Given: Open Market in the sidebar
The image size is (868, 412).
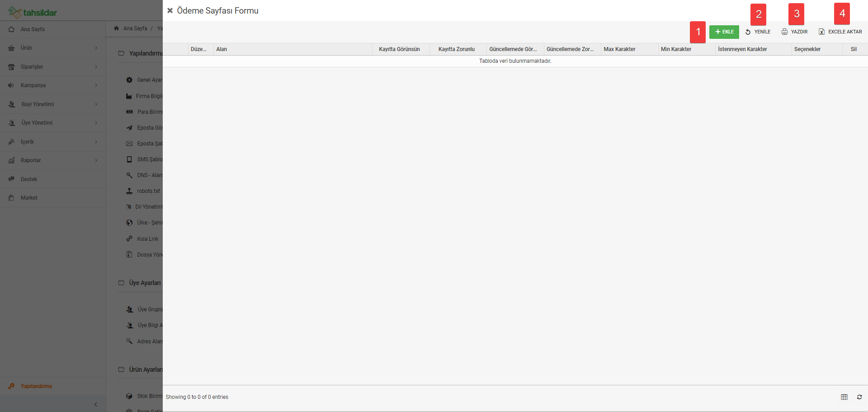Looking at the screenshot, I should tap(53, 198).
